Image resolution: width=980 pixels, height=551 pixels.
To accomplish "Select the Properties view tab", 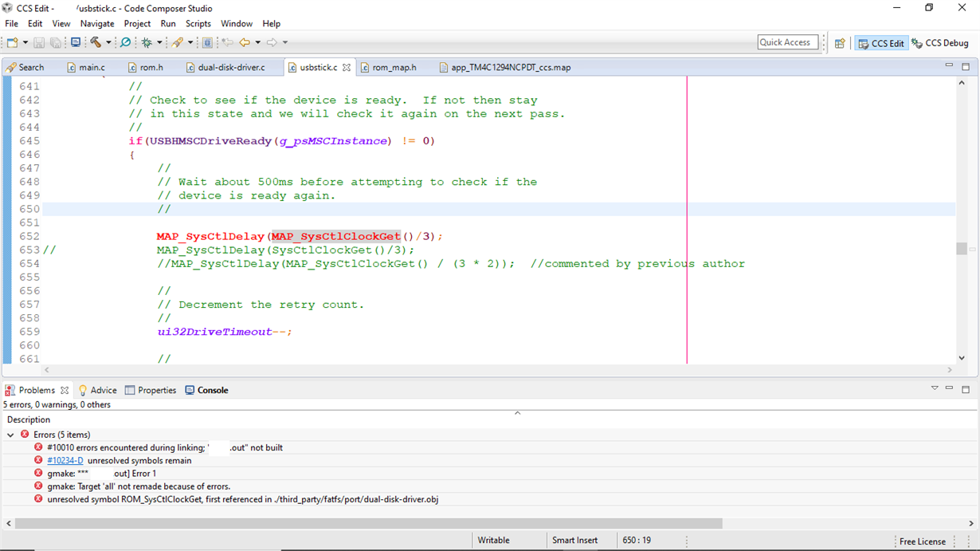I will 151,390.
